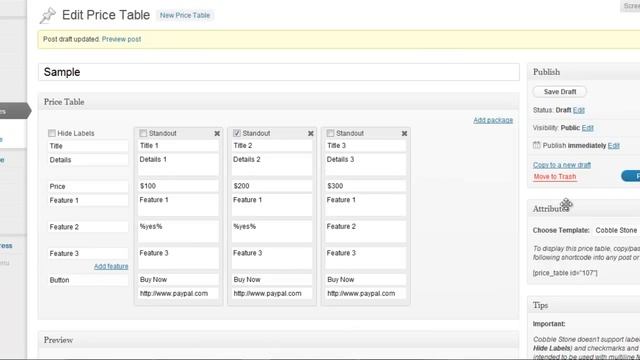Click the Move to Trash link
The image size is (640, 360).
(555, 176)
